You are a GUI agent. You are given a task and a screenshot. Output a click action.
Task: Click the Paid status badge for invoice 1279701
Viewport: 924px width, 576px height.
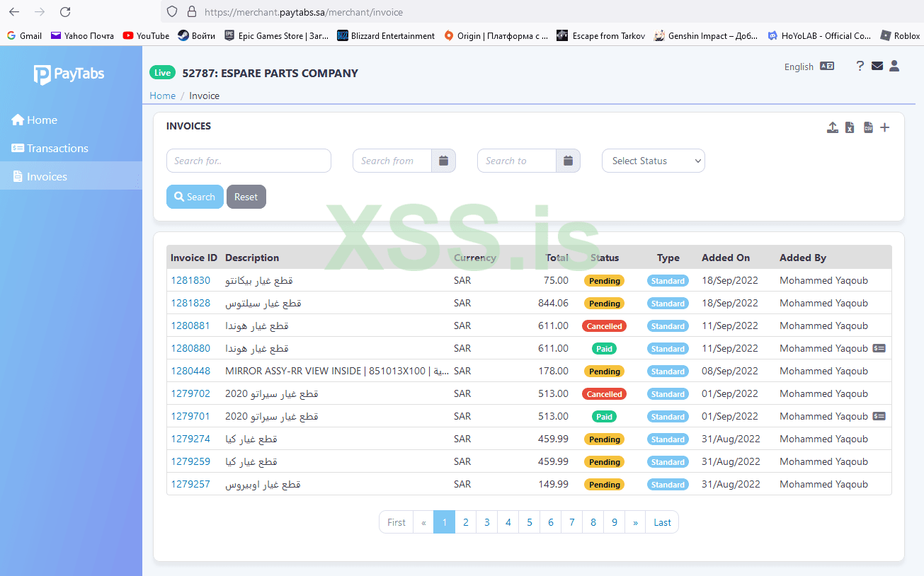[x=605, y=417]
